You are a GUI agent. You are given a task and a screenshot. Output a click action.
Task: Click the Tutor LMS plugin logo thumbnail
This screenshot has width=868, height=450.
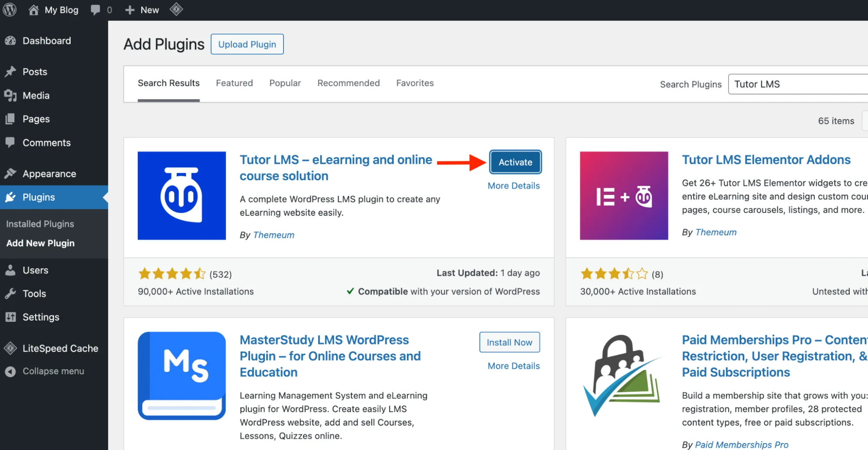182,195
